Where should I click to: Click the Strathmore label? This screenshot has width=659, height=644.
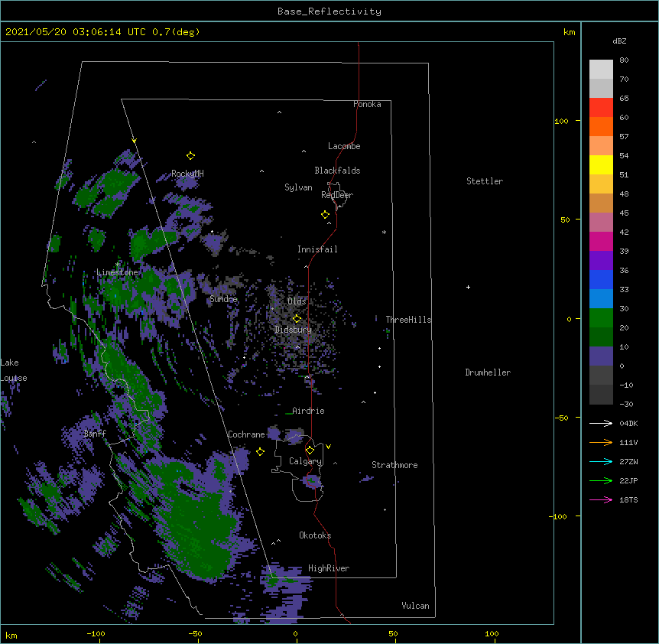pos(394,465)
